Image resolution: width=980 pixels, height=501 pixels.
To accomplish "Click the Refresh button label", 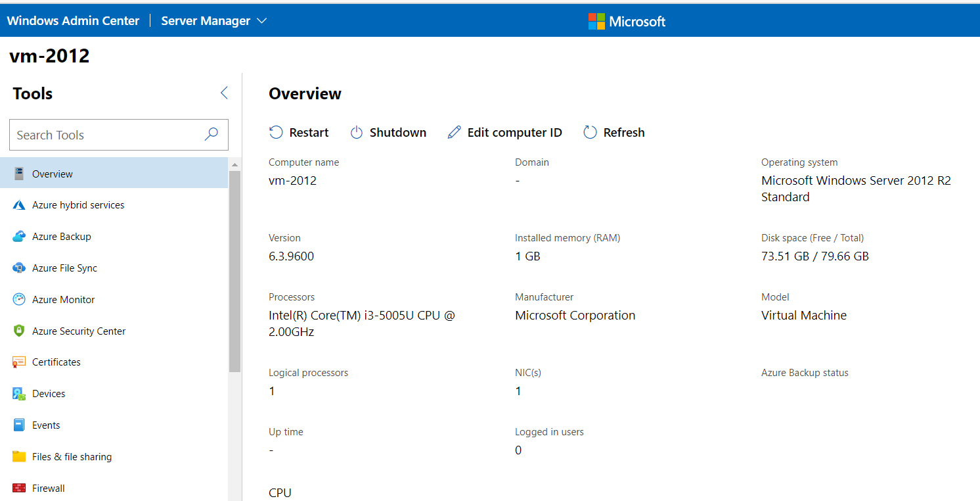I will pos(624,133).
